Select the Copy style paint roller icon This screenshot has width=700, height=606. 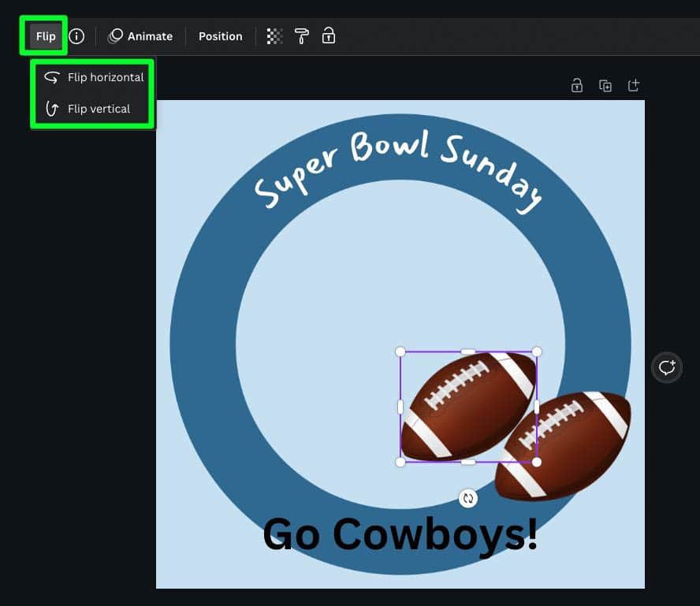(302, 36)
